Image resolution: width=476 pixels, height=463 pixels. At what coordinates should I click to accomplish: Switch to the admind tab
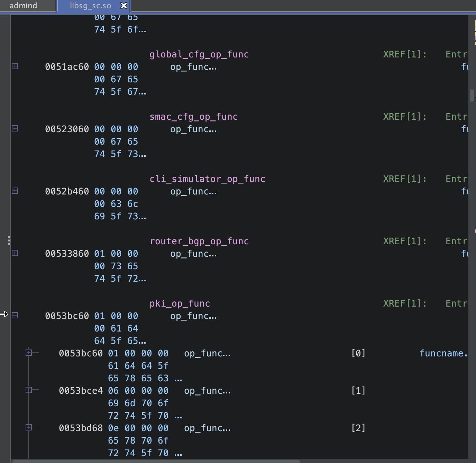23,6
